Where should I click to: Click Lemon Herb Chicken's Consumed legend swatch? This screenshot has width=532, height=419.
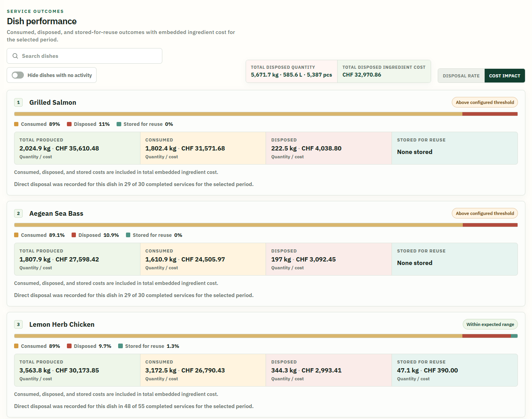pos(16,346)
